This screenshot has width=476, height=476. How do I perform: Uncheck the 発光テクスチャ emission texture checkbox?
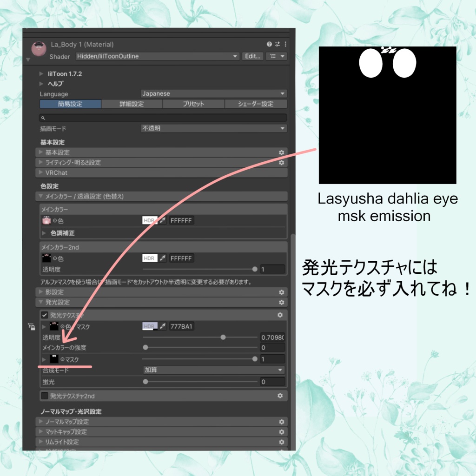tap(45, 315)
